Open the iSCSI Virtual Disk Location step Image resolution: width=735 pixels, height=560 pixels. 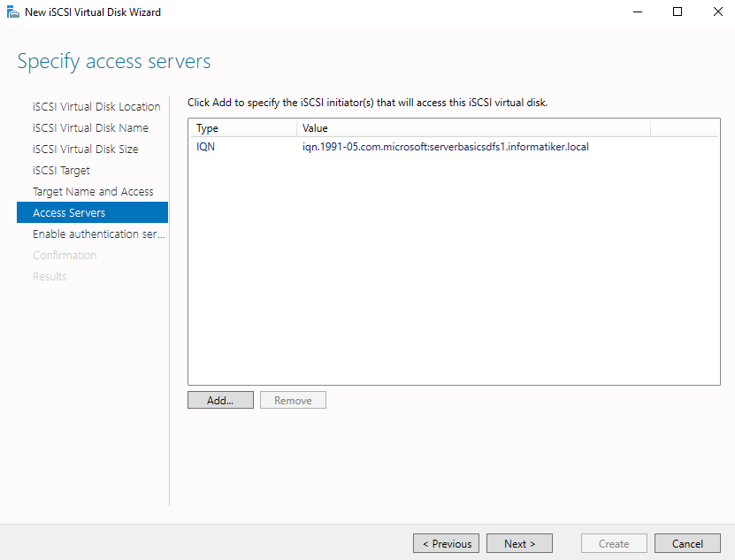pyautogui.click(x=96, y=106)
